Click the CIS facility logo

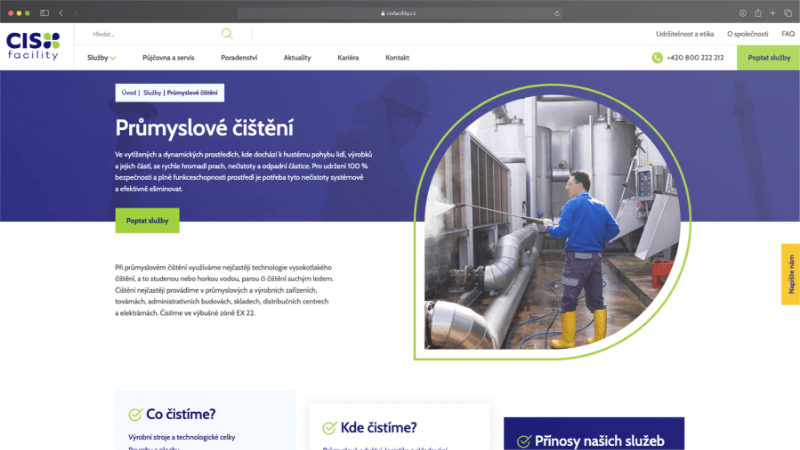coord(33,45)
